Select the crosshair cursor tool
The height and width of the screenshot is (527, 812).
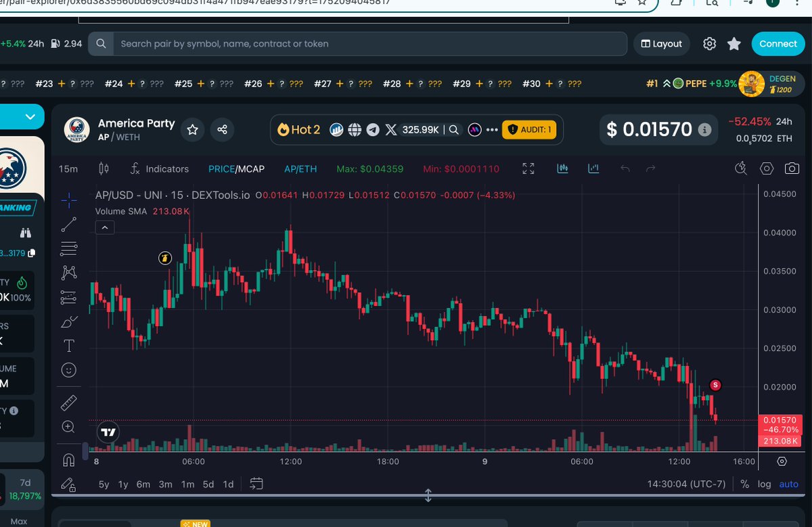pyautogui.click(x=69, y=200)
